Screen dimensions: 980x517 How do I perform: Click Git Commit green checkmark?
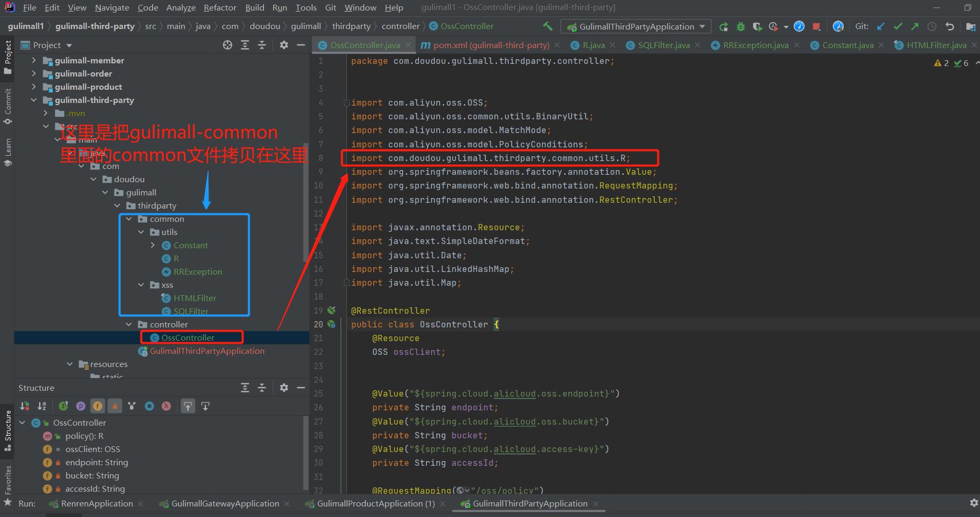(x=898, y=26)
